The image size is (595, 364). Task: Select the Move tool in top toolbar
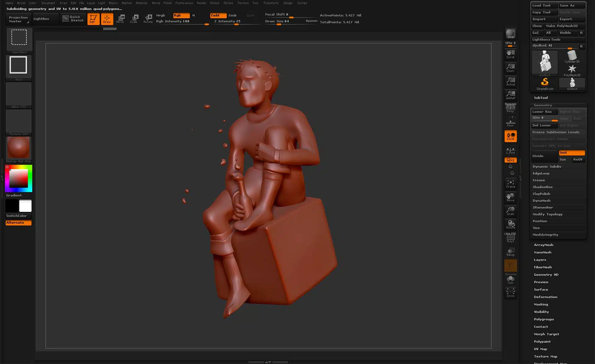coord(121,19)
